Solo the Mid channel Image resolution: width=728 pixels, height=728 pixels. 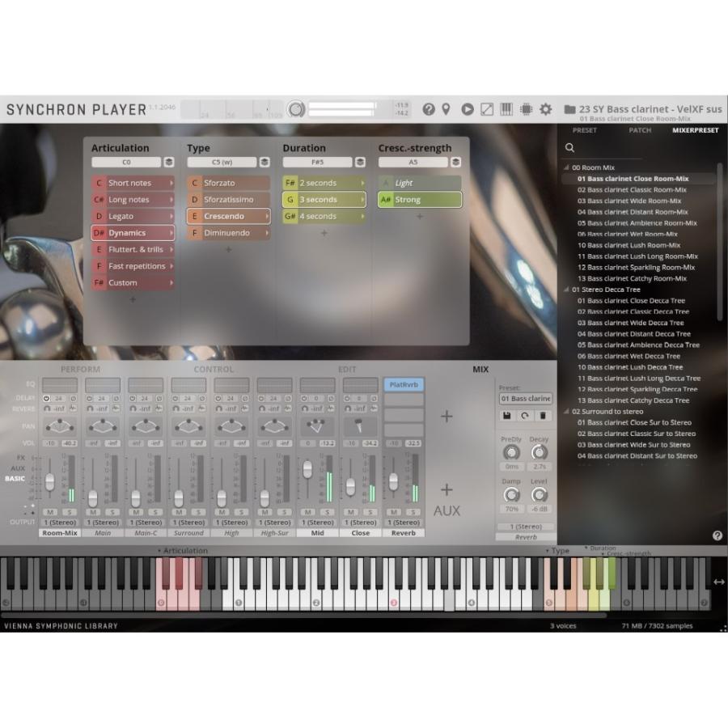[x=327, y=512]
